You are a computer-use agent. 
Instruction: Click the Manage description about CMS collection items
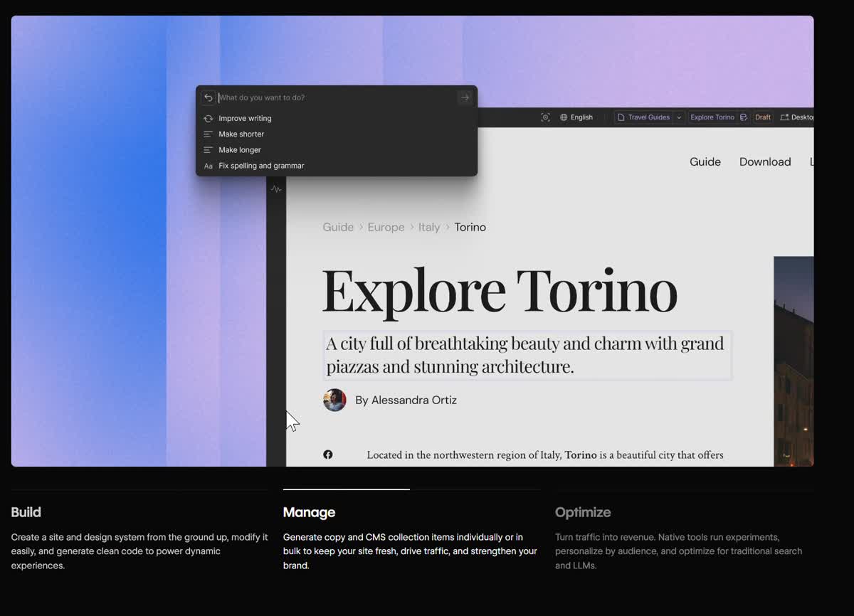[x=411, y=551]
